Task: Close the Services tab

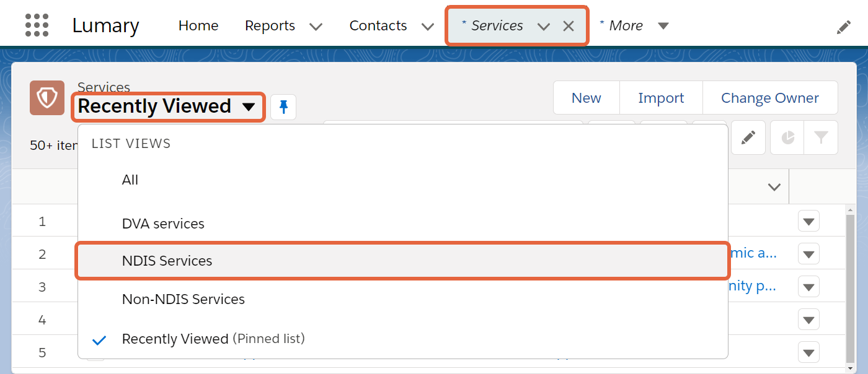Action: point(569,26)
